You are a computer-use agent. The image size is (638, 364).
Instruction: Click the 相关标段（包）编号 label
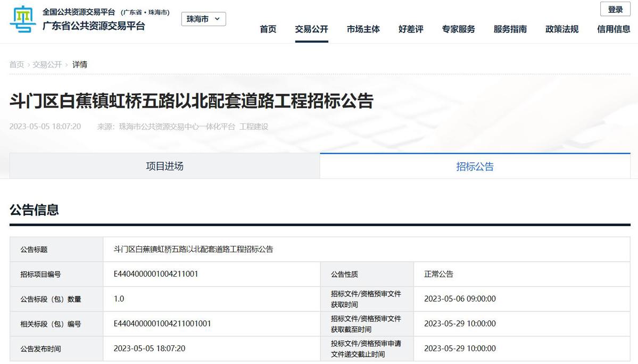point(51,324)
